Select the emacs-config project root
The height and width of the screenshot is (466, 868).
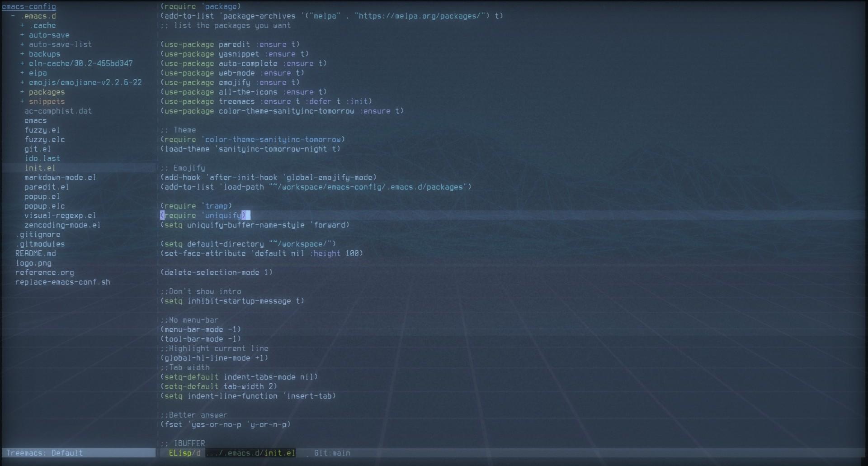29,6
